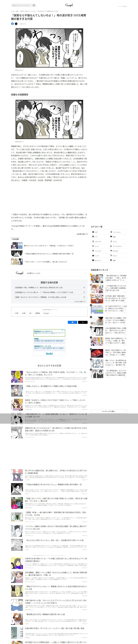
Task: Select the #不倫 keyword tag
Action: click(17, 313)
